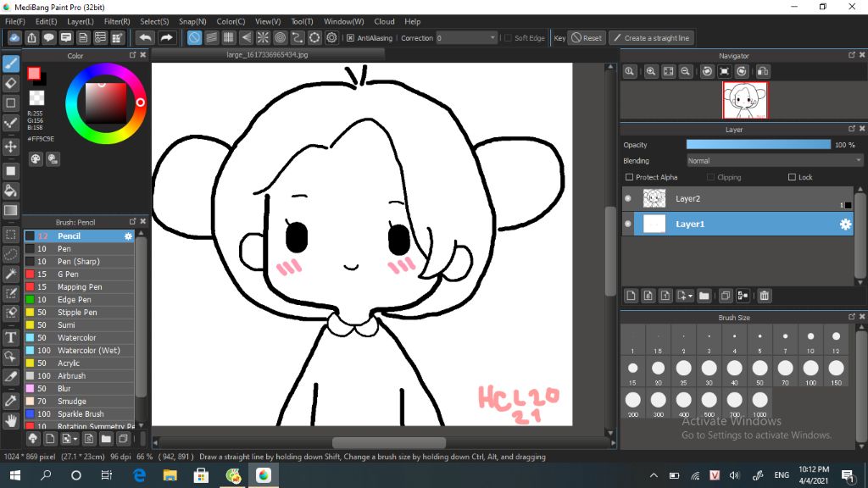The image size is (868, 488).
Task: Open the Blending mode dropdown
Action: (x=775, y=161)
